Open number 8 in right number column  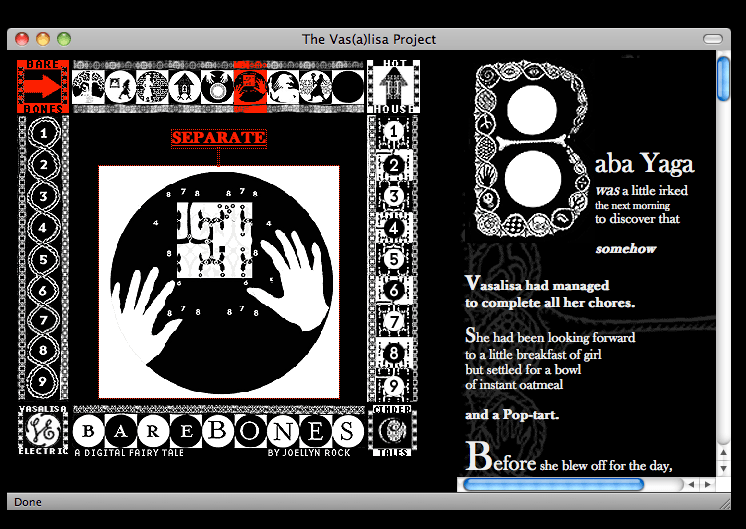coord(394,353)
